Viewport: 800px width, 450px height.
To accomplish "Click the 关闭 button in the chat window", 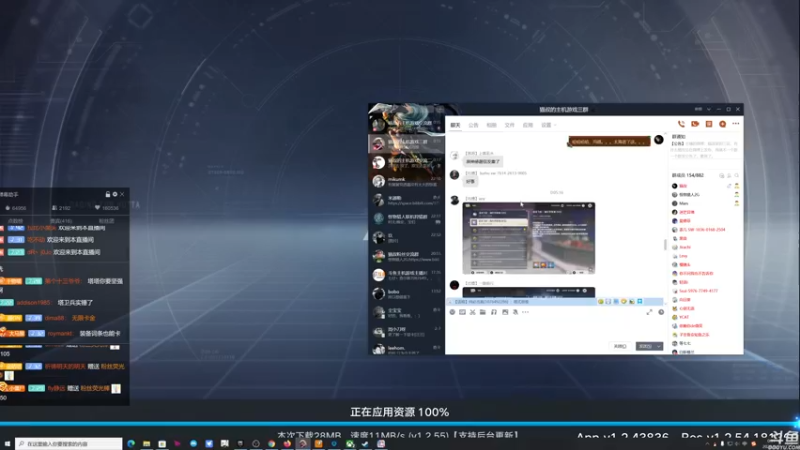I will [620, 346].
